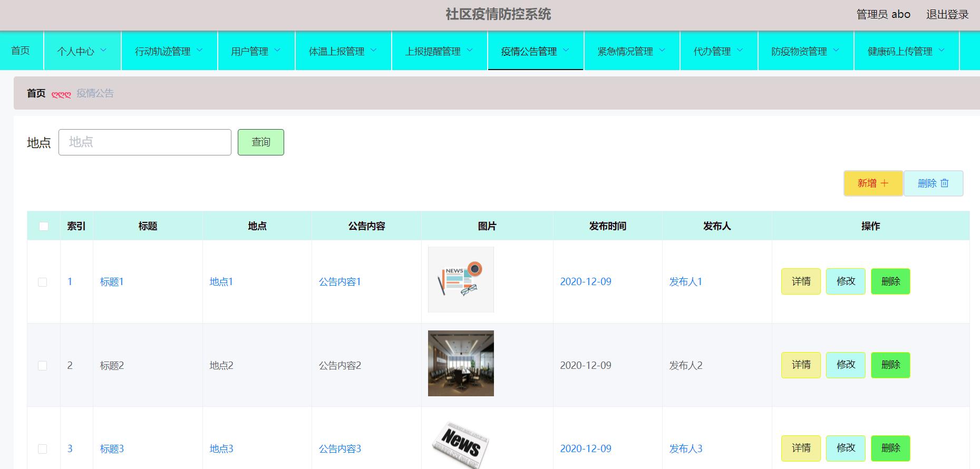Click the 社区疫情防控系统 title
This screenshot has width=980, height=469.
[x=498, y=14]
